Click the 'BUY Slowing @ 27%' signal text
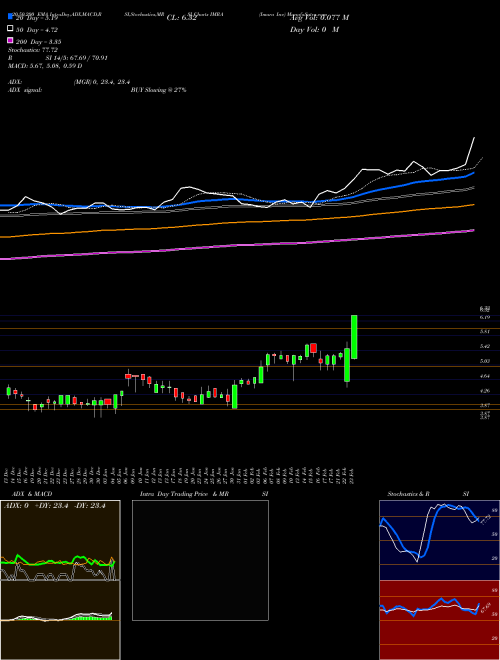 pos(158,90)
